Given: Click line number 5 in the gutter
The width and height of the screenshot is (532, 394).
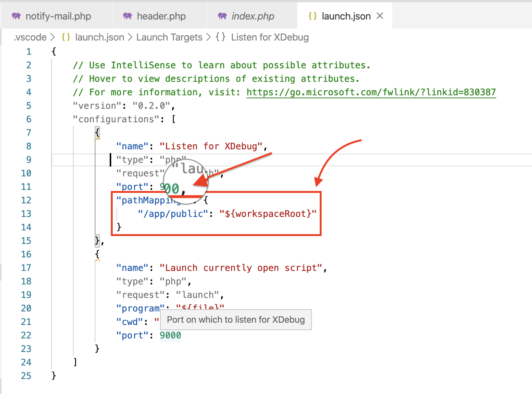Looking at the screenshot, I should point(29,106).
